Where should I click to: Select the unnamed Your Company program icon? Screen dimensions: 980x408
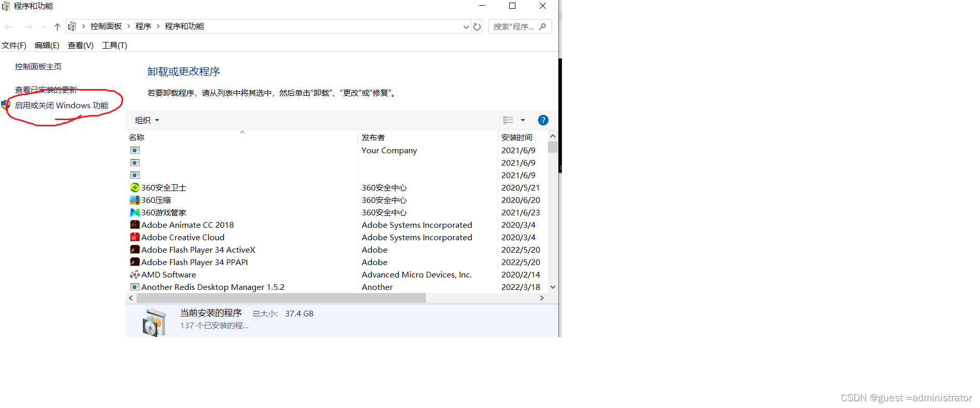click(x=135, y=150)
